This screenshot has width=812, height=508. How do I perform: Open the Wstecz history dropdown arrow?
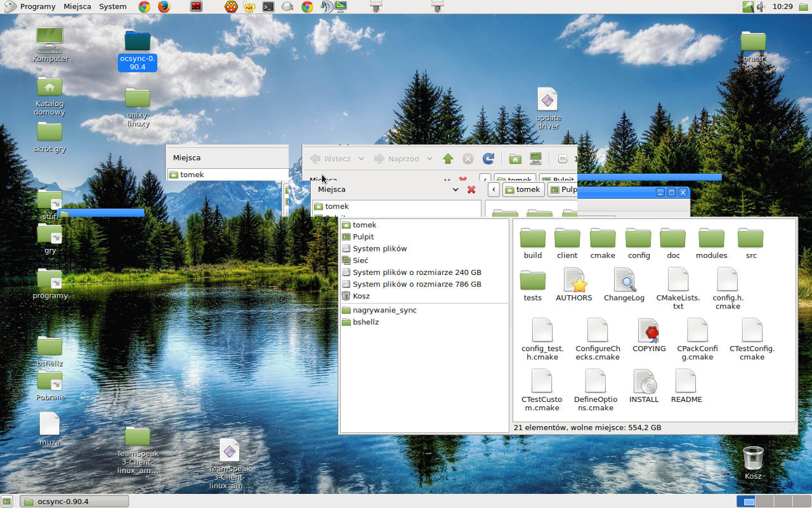point(362,159)
